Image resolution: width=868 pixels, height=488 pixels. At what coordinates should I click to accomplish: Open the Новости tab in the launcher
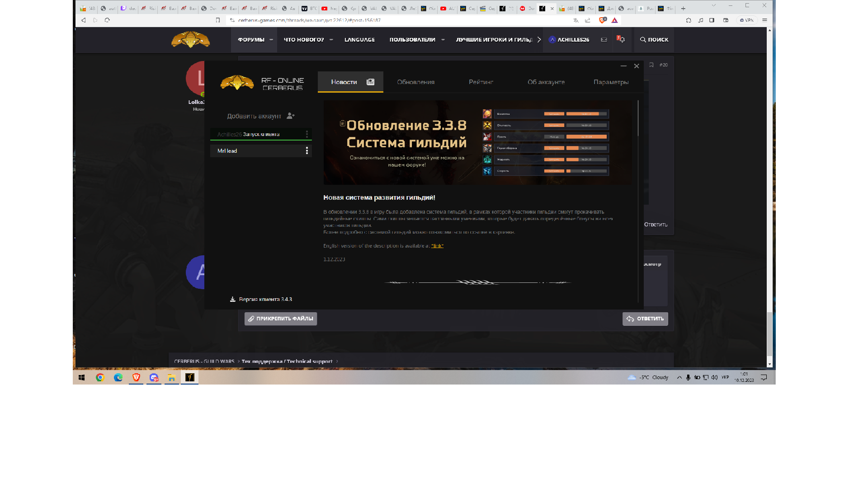click(x=350, y=82)
